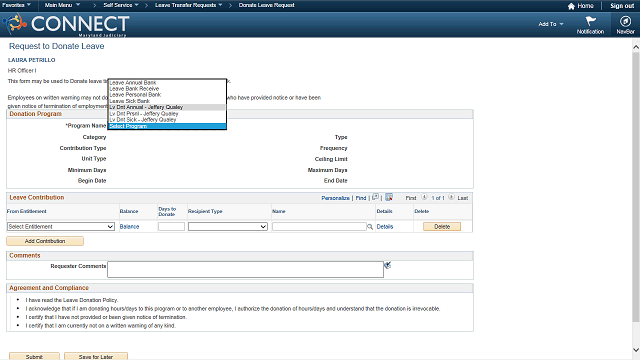Click the recipient Name input field
Viewport: 640px width, 360px height.
(319, 227)
